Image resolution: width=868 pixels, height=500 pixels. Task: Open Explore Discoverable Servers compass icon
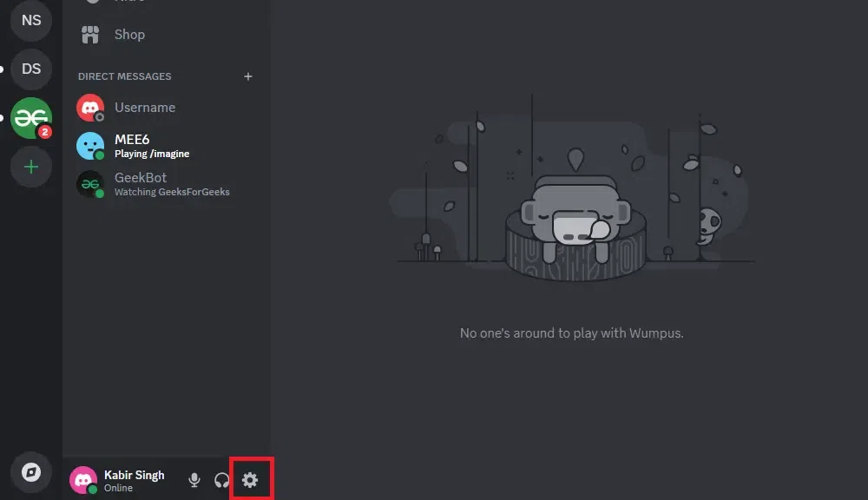point(31,472)
